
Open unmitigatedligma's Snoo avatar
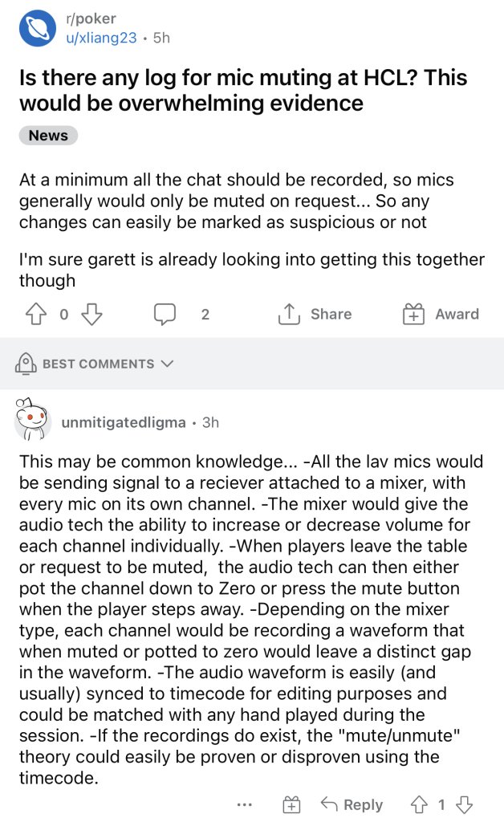pyautogui.click(x=32, y=419)
